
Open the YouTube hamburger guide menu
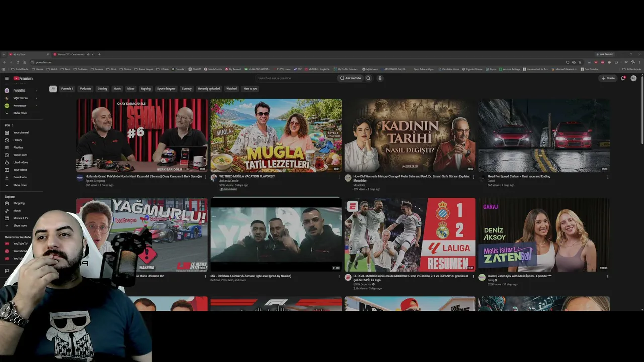pyautogui.click(x=7, y=78)
